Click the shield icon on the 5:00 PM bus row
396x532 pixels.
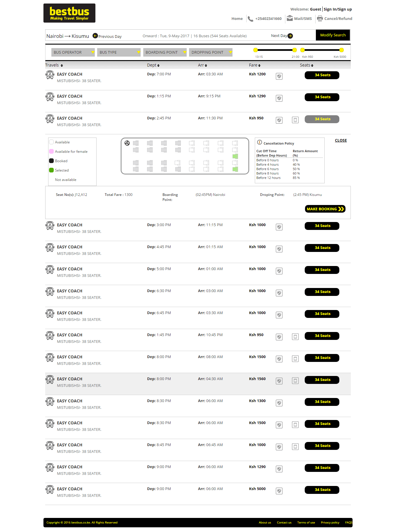(279, 271)
